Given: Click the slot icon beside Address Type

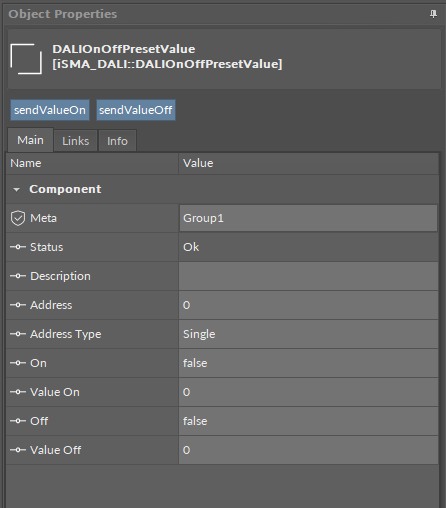Looking at the screenshot, I should point(18,334).
